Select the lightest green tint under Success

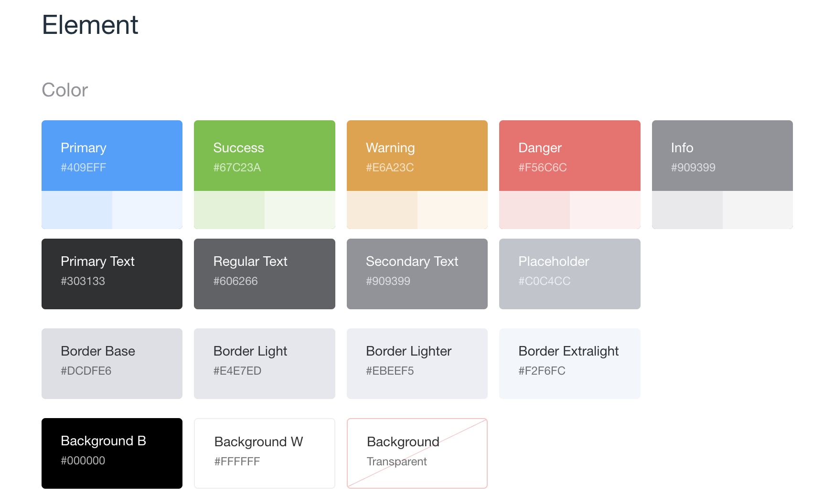click(x=299, y=210)
